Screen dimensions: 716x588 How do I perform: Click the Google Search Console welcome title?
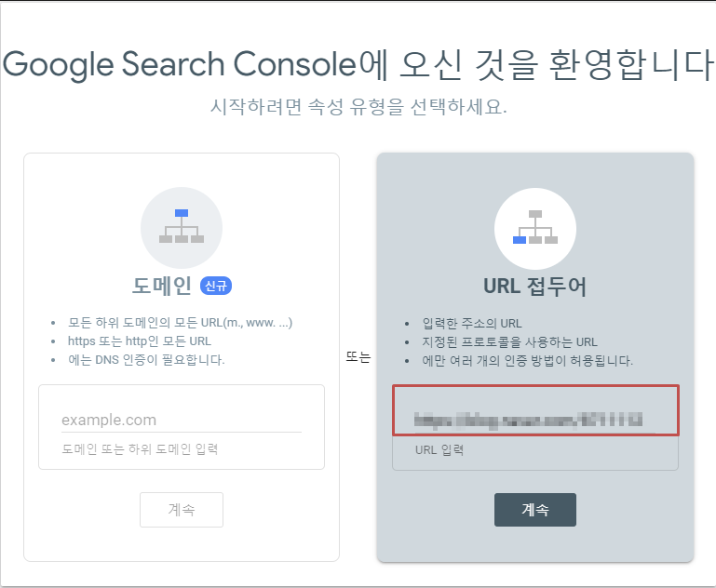(358, 64)
